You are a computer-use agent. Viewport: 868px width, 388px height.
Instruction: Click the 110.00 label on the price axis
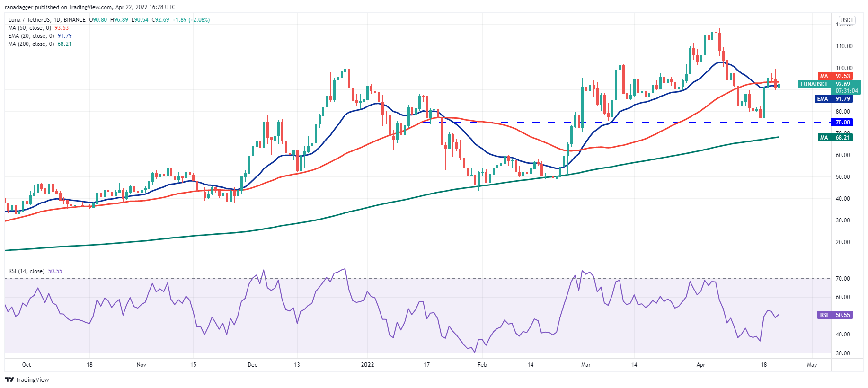[844, 46]
